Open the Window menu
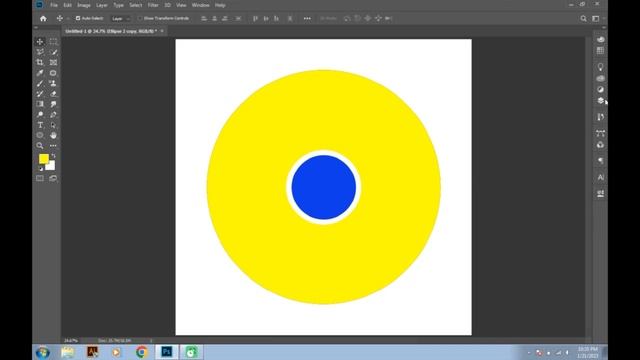This screenshot has width=640, height=360. pyautogui.click(x=200, y=5)
